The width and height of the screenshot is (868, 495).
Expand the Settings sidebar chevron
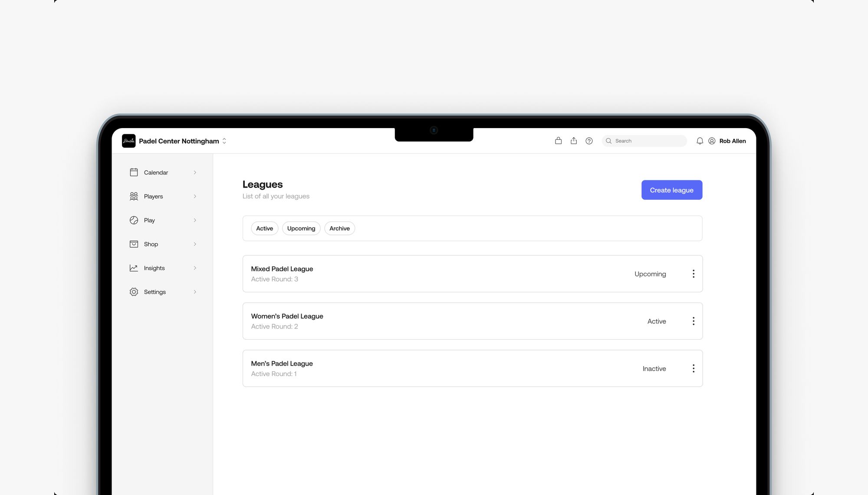(x=195, y=291)
